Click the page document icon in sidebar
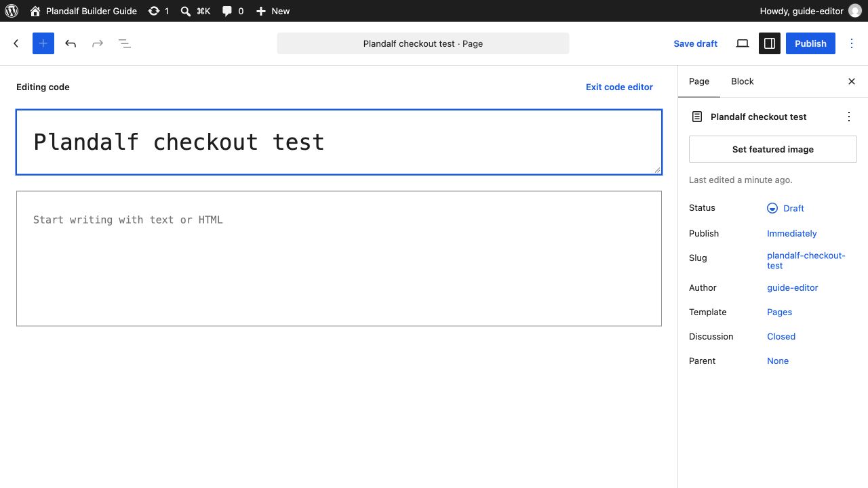Screen dimensions: 868x488 pos(697,117)
